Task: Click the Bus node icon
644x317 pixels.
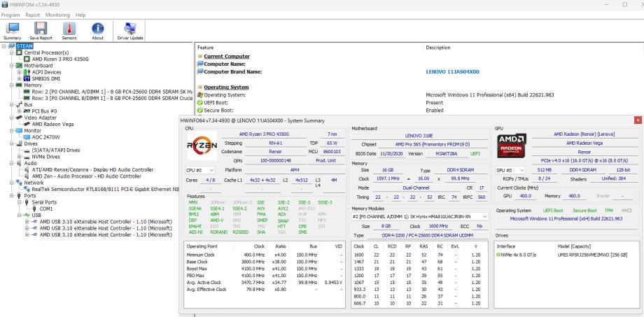Action: (20, 105)
